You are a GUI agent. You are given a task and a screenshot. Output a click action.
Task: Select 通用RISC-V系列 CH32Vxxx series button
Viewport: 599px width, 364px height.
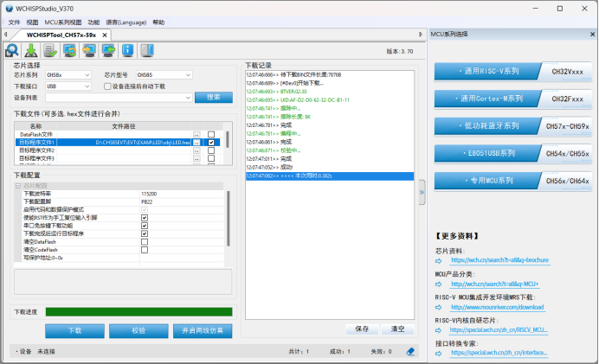pos(513,72)
